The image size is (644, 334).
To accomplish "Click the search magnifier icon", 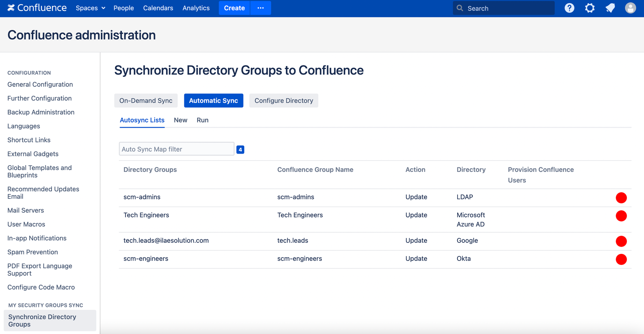I will coord(460,8).
